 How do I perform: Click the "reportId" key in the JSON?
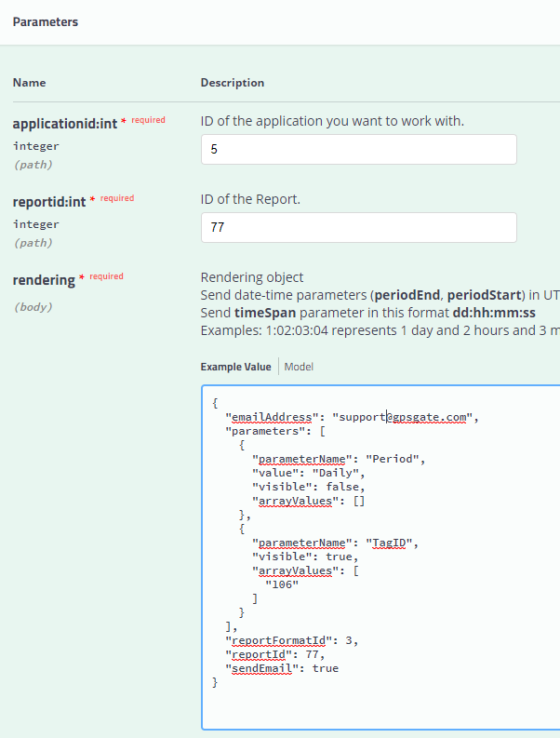[259, 654]
